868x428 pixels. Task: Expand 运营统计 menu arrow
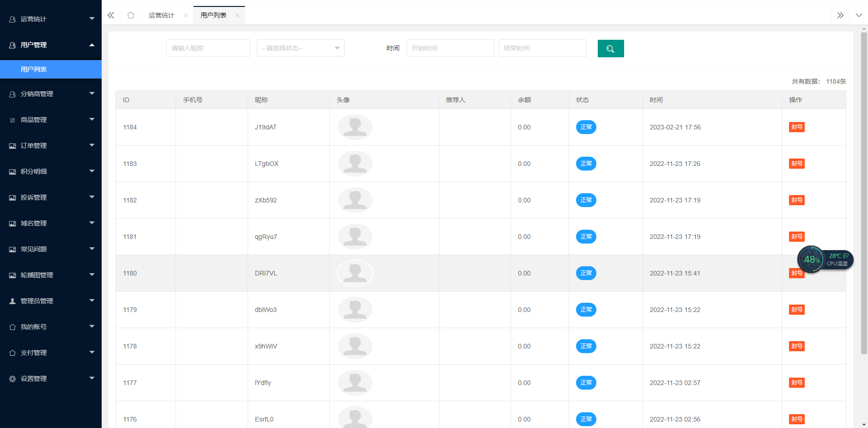[x=92, y=18]
